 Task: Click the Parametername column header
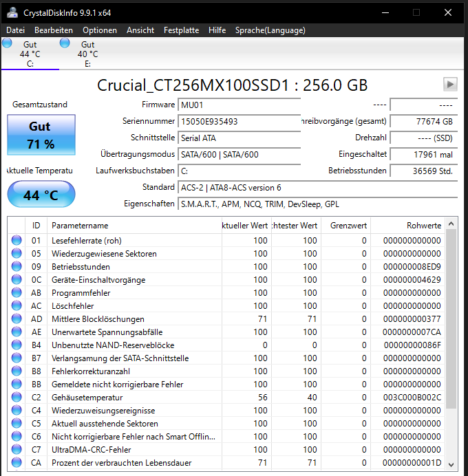pyautogui.click(x=134, y=226)
